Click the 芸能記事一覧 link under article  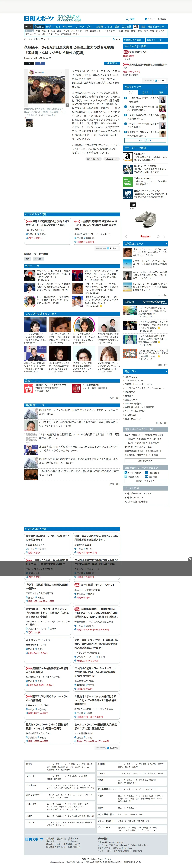[93, 159]
